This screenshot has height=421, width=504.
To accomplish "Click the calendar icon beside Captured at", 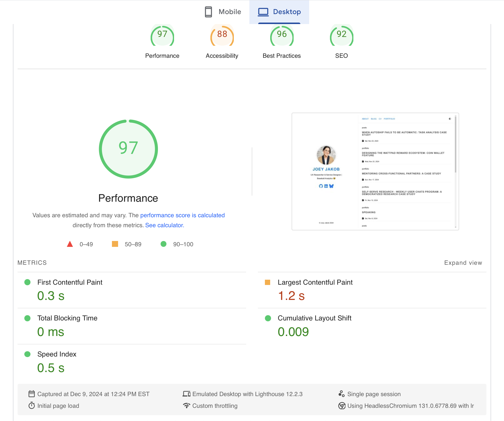I will [x=32, y=394].
